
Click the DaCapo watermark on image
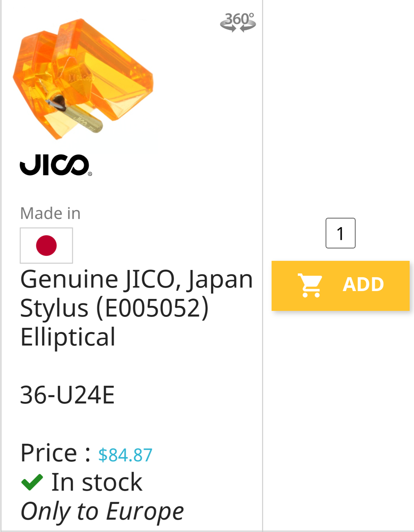point(81,77)
